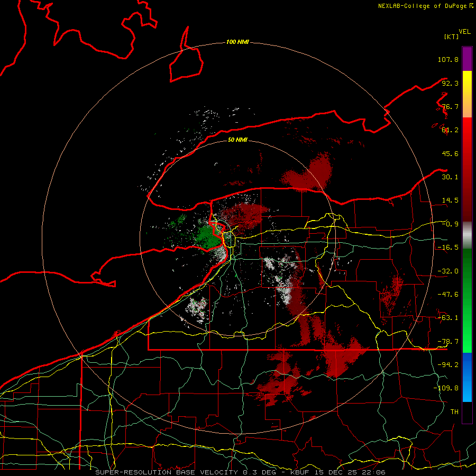Click the VEL legend title

pos(465,32)
